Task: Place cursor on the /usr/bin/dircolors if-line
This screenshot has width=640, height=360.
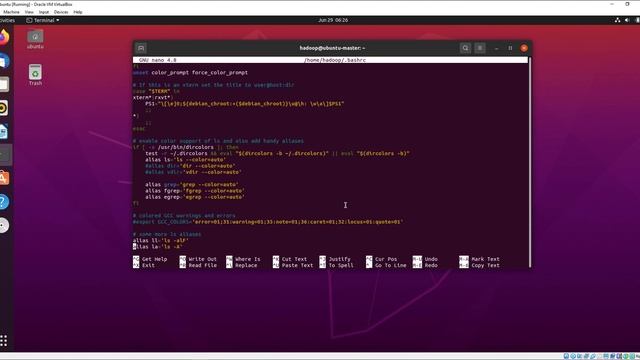Action: (186, 147)
